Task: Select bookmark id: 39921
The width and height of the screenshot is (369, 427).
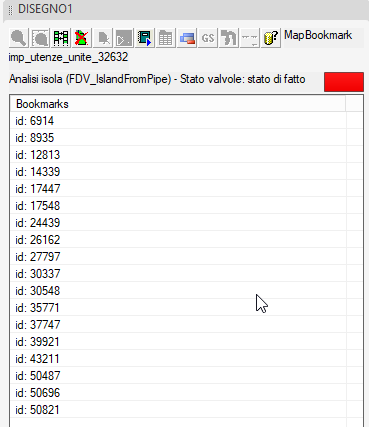Action: tap(178, 342)
